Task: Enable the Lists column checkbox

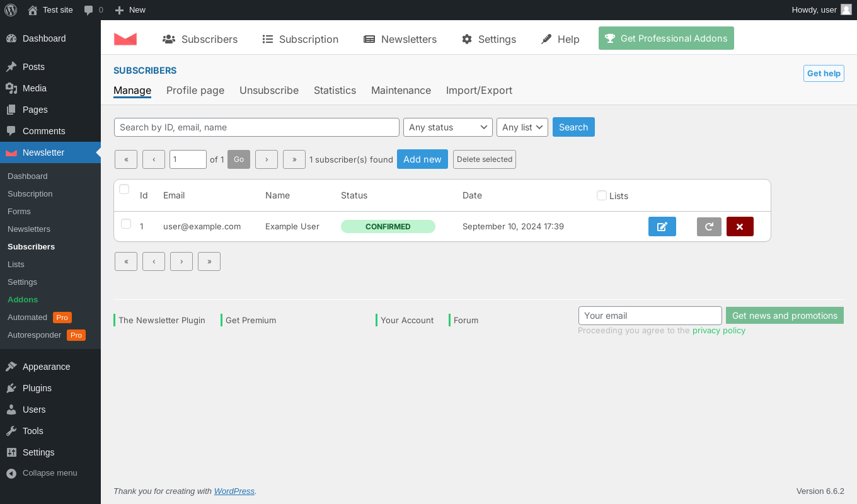Action: [602, 195]
